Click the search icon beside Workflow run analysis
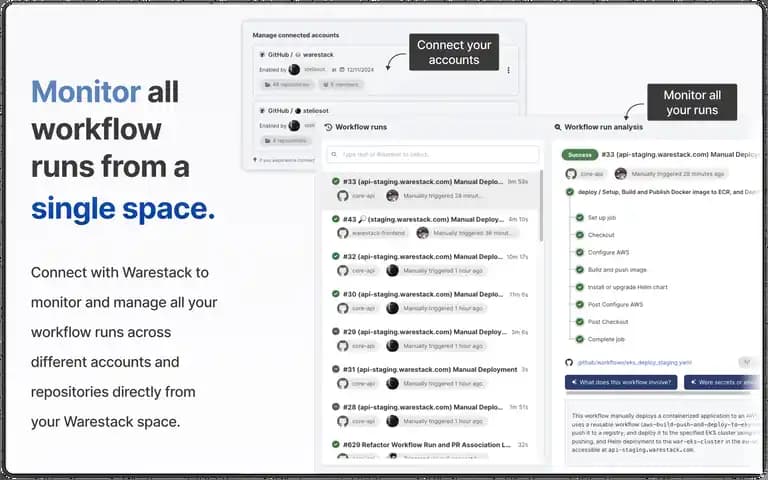The width and height of the screenshot is (768, 480). click(557, 127)
